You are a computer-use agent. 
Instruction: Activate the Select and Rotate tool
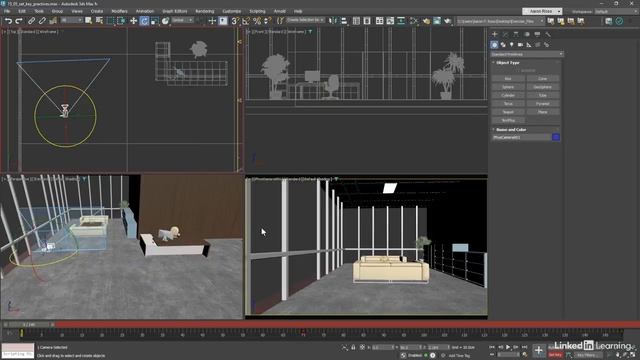point(144,21)
